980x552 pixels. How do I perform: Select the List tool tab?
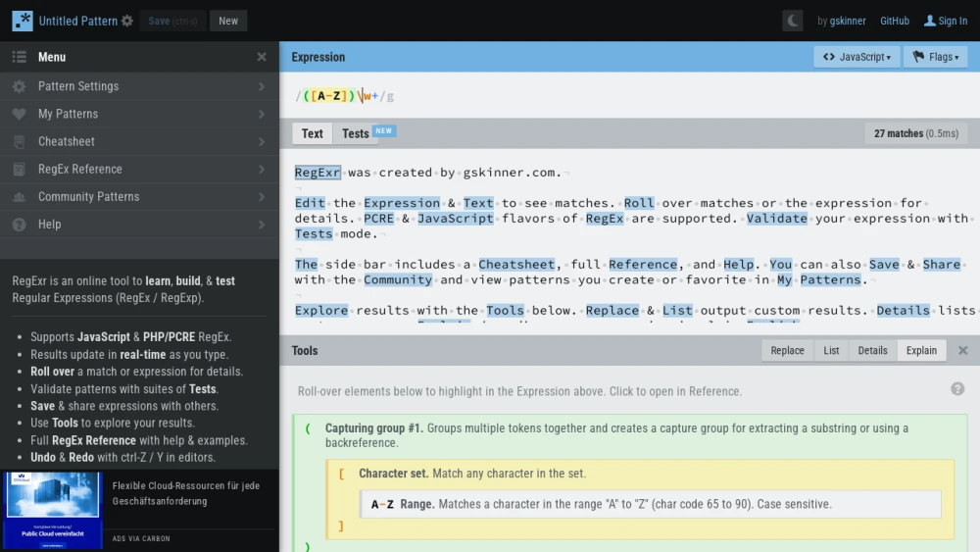(x=831, y=351)
